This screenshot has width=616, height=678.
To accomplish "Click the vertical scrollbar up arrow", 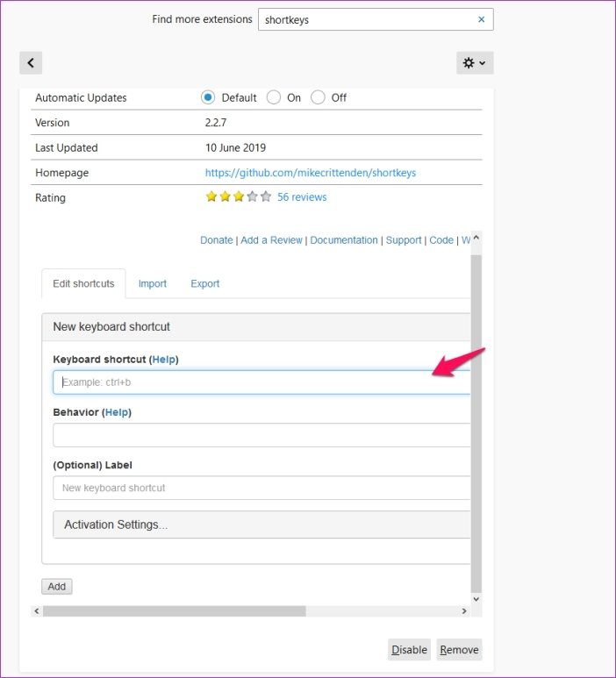I will (476, 238).
